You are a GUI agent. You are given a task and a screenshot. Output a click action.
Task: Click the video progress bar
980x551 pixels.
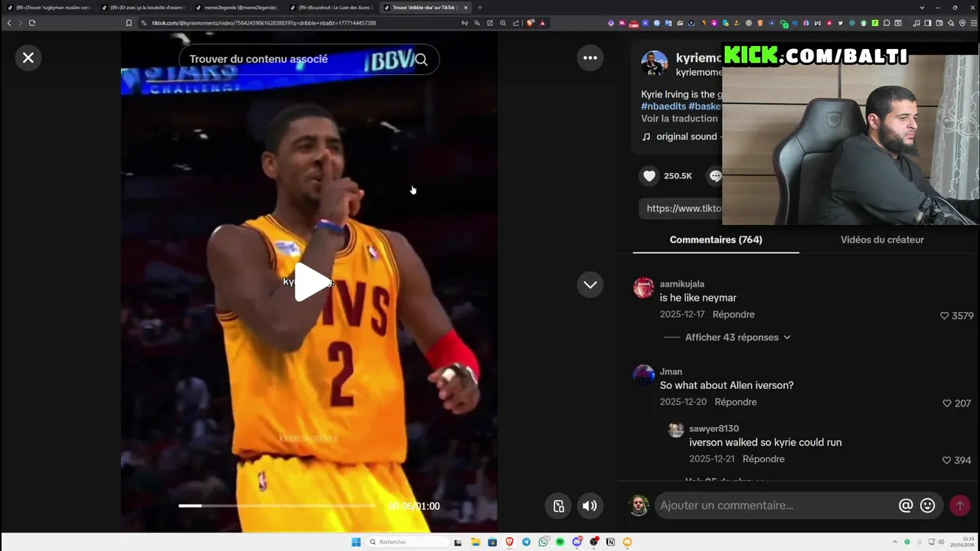click(277, 506)
